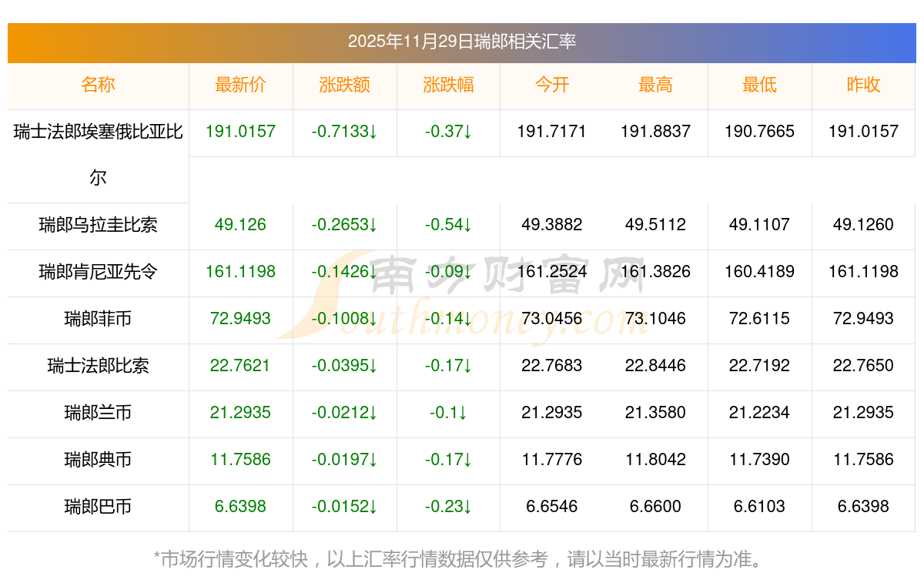
Task: Click the 瑞郎巴币 currency name
Action: [98, 507]
